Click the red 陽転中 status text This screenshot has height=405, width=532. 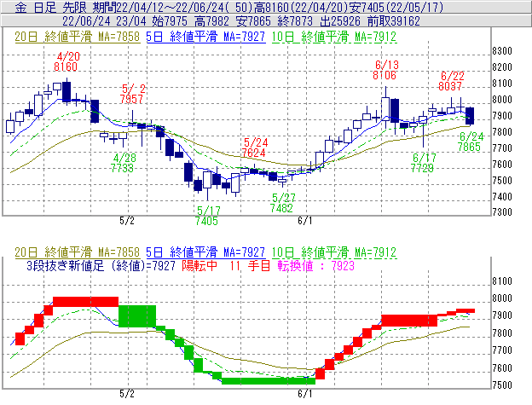pyautogui.click(x=199, y=265)
